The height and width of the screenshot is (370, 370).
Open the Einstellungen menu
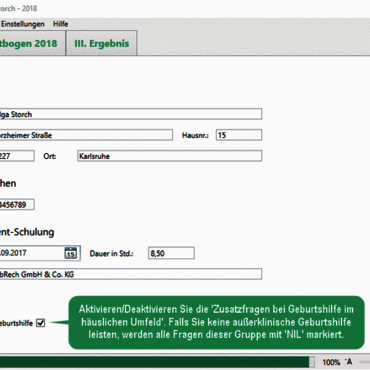(22, 24)
